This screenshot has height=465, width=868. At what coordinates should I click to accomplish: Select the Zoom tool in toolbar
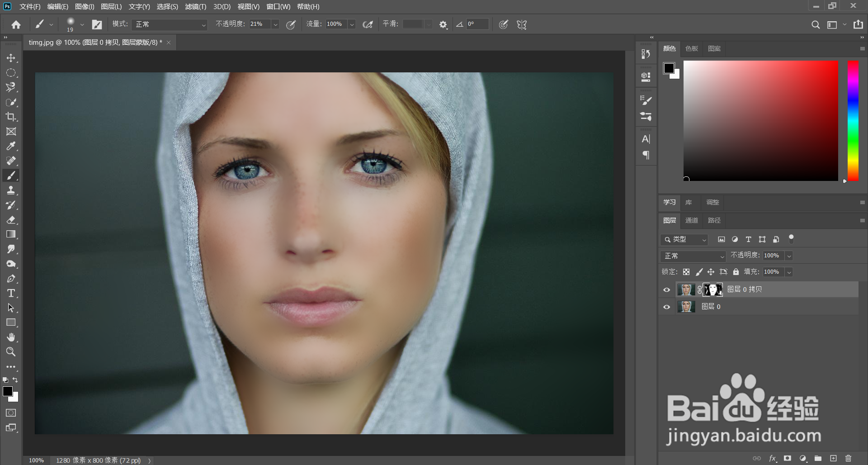(x=11, y=352)
